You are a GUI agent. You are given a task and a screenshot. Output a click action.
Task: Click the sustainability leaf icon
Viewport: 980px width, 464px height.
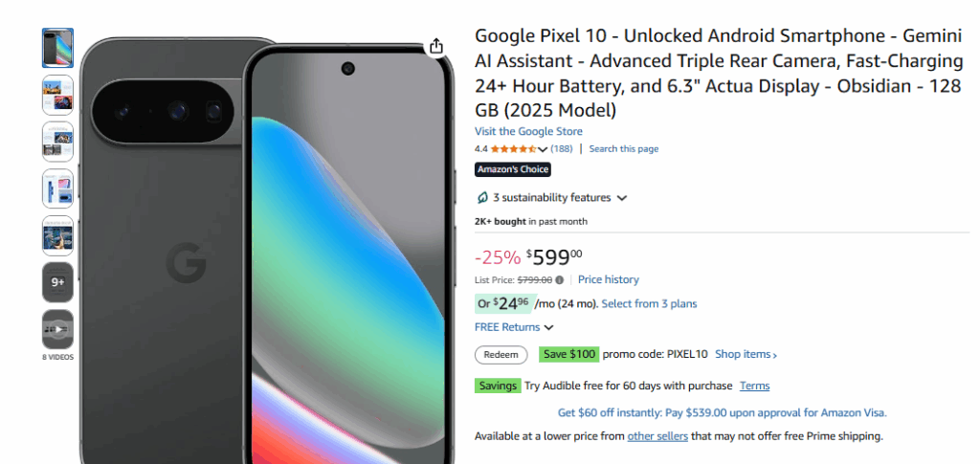[x=482, y=198]
